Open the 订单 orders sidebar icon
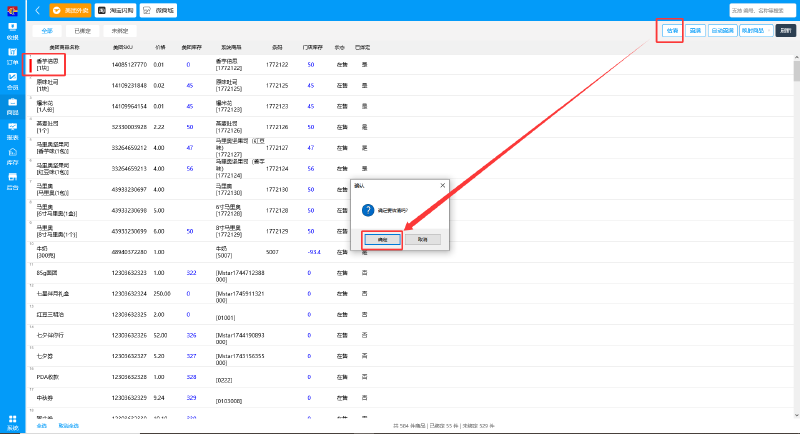 coord(12,56)
